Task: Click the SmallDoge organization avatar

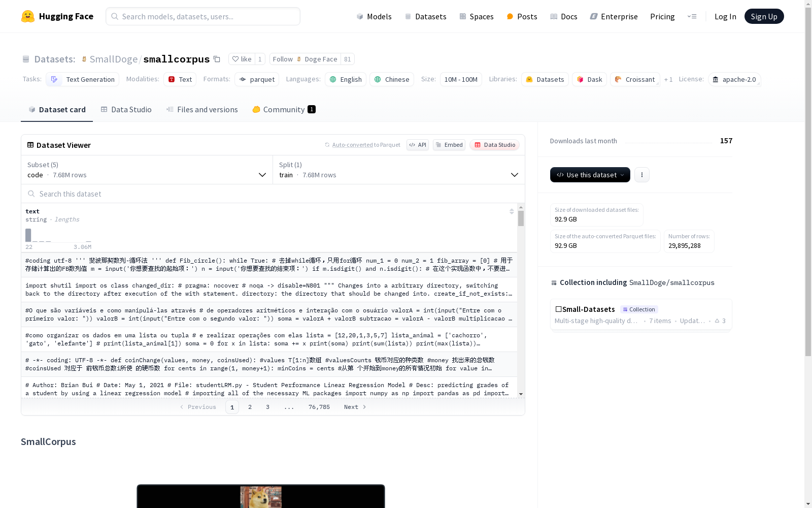Action: click(84, 59)
